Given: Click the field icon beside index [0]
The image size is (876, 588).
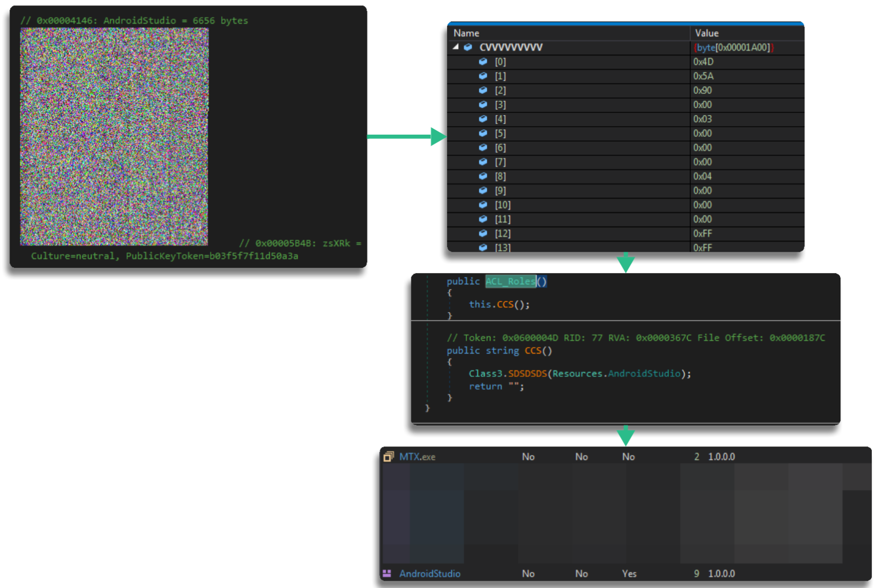Looking at the screenshot, I should [483, 62].
